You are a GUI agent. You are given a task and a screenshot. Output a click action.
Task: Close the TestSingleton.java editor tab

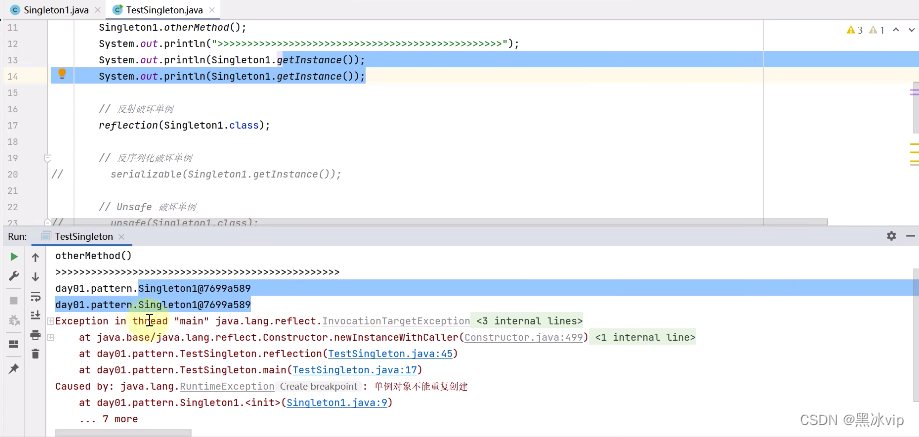212,10
